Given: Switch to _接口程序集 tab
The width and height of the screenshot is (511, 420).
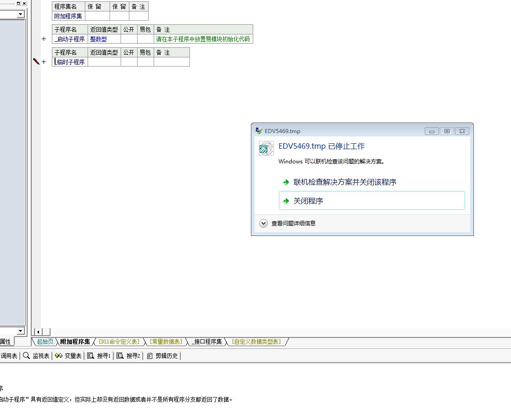Looking at the screenshot, I should [206, 342].
